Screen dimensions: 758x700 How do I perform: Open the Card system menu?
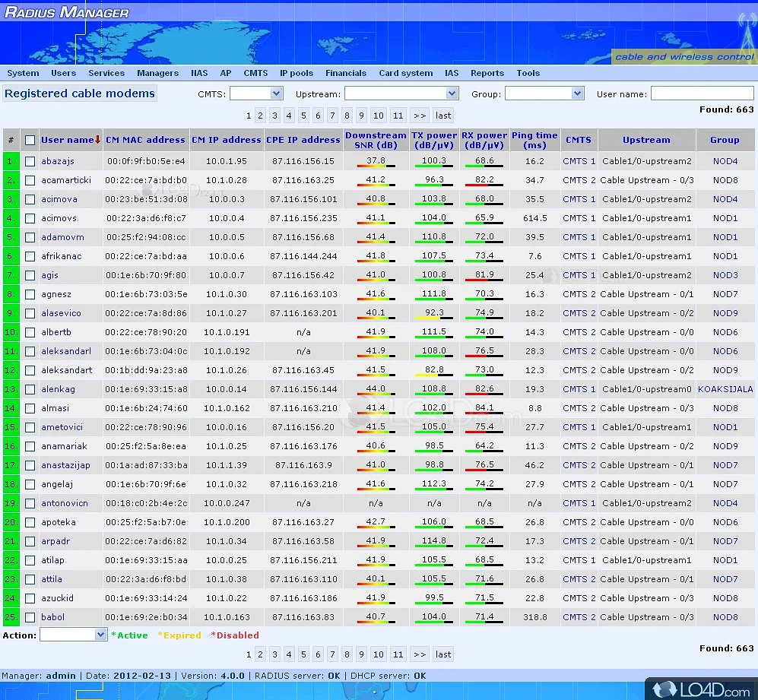click(405, 73)
